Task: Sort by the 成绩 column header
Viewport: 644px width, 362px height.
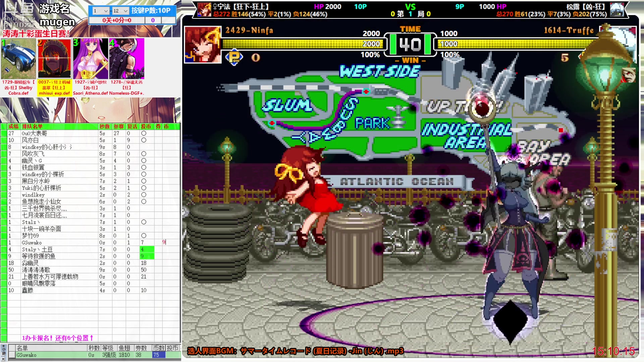Action: 14,126
